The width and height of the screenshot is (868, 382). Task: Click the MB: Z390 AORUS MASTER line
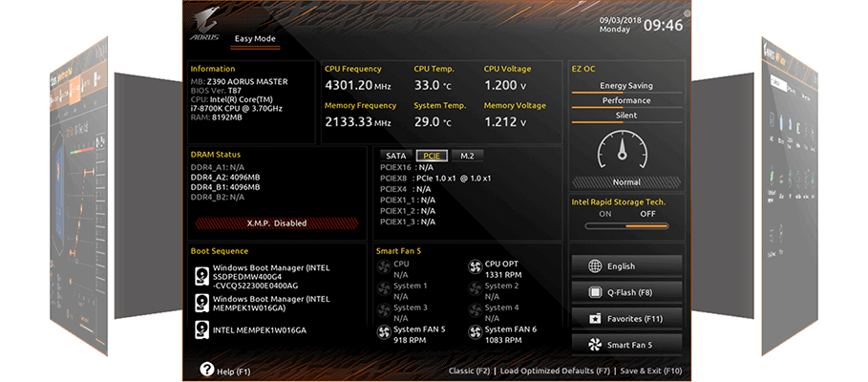coord(239,82)
